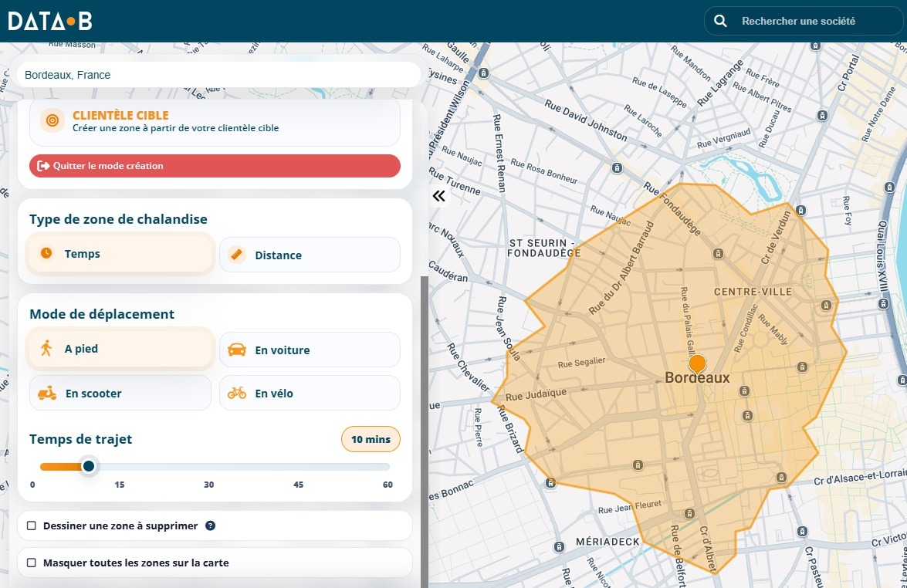Click the Rue David Johnston label
Viewport: 907px width, 588px height.
point(585,120)
